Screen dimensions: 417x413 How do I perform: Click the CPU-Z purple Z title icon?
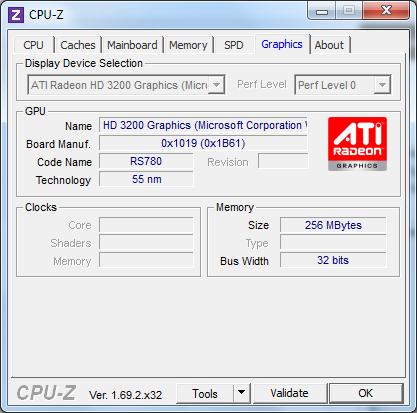16,15
